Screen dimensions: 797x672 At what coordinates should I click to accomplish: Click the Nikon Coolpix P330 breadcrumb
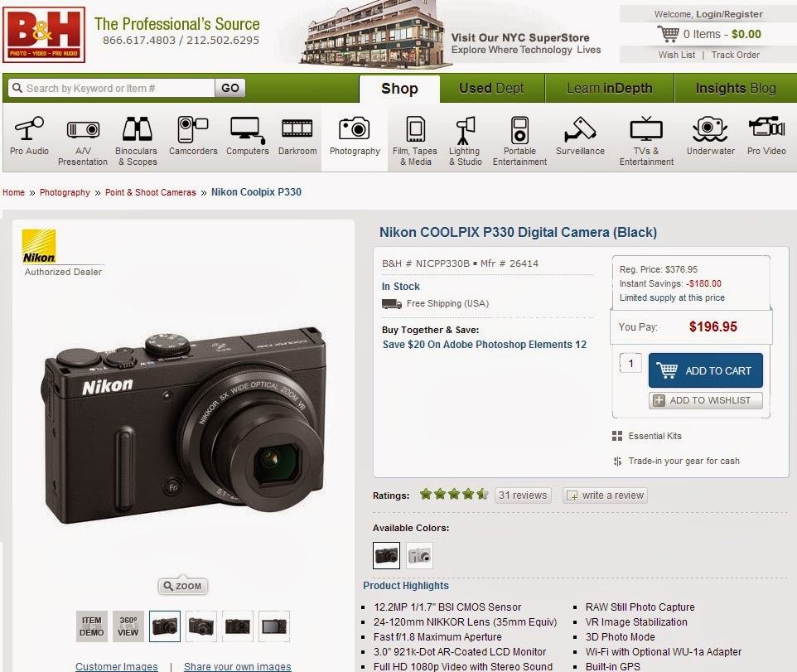[x=256, y=192]
